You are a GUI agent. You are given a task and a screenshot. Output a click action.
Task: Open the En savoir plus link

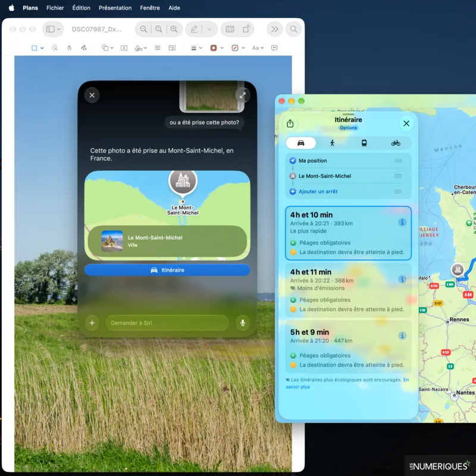tap(298, 387)
